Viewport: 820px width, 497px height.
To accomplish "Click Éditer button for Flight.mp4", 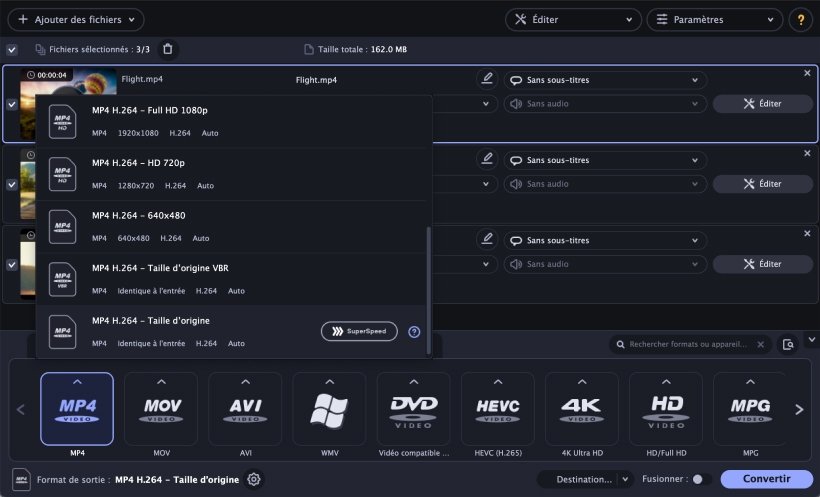I will (763, 104).
